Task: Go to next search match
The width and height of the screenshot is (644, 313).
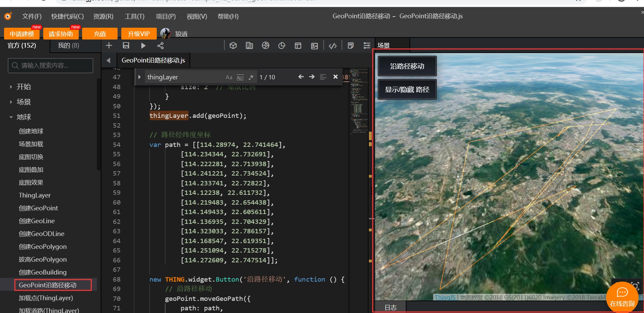Action: [312, 77]
